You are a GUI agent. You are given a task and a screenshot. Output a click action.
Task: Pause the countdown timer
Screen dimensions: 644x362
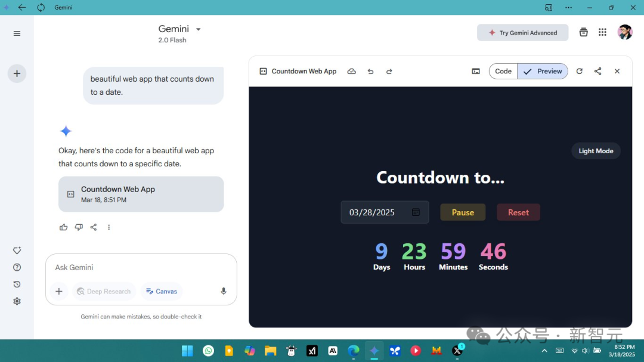tap(463, 212)
